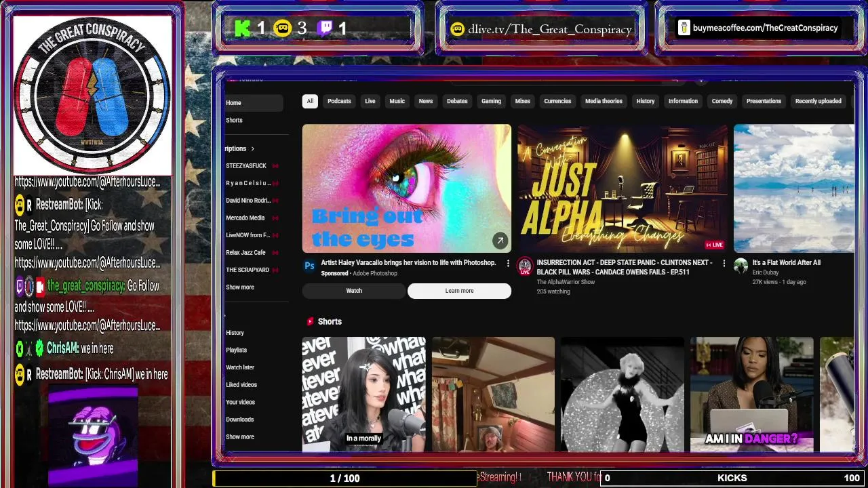This screenshot has height=488, width=868.
Task: Click the DLive icon in the viewer counter
Action: 283,28
